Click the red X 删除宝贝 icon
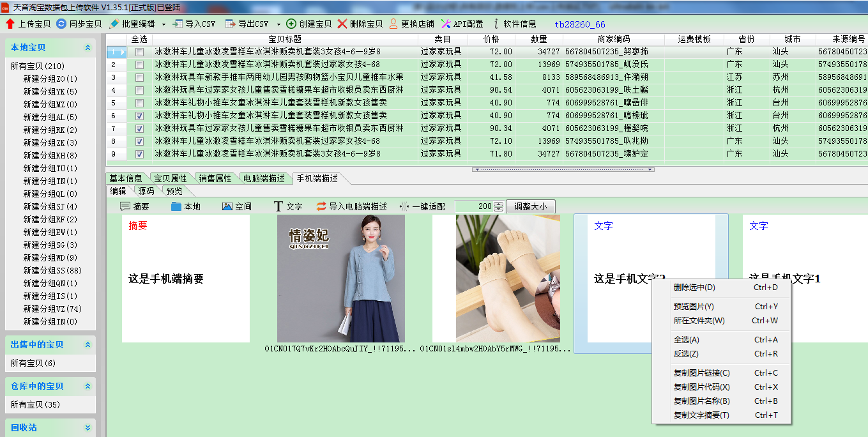868x437 pixels. [x=342, y=24]
